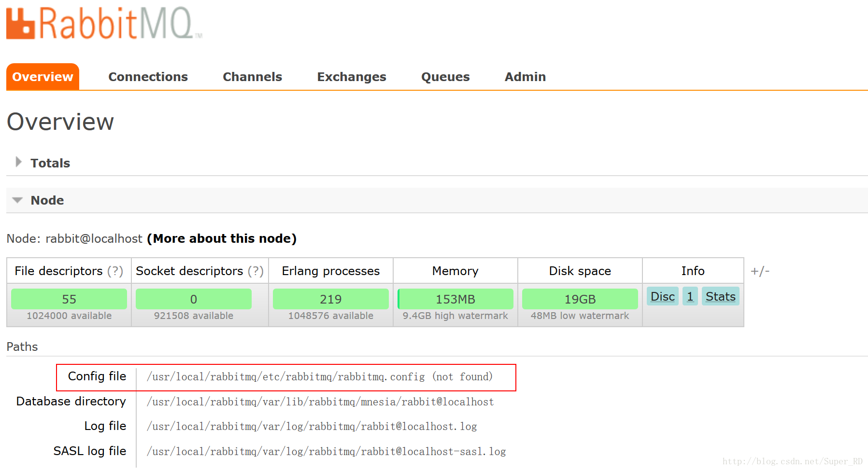868x471 pixels.
Task: Click the Erlang processes 219 bar
Action: coord(331,299)
